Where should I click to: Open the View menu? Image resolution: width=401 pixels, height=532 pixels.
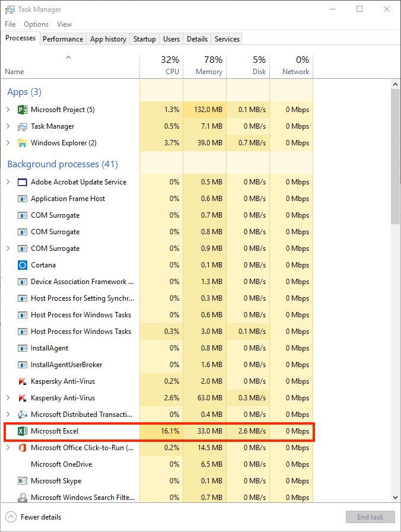[x=64, y=24]
